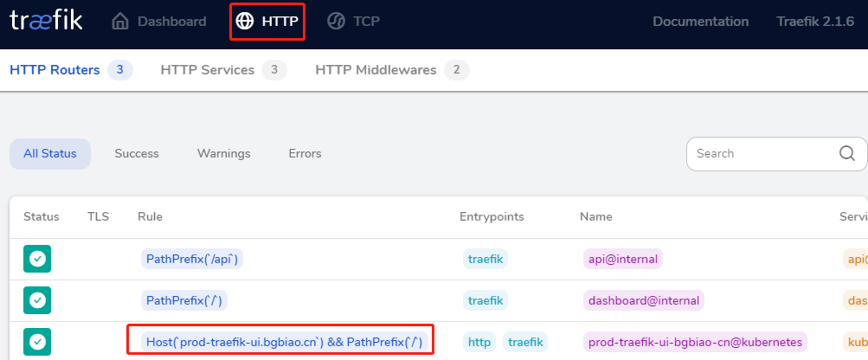This screenshot has height=360, width=868.
Task: Click the Traefik logo
Action: 47,21
